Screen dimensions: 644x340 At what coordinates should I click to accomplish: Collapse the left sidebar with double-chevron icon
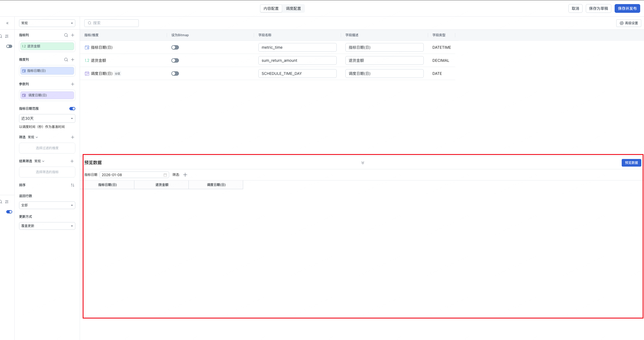(7, 23)
